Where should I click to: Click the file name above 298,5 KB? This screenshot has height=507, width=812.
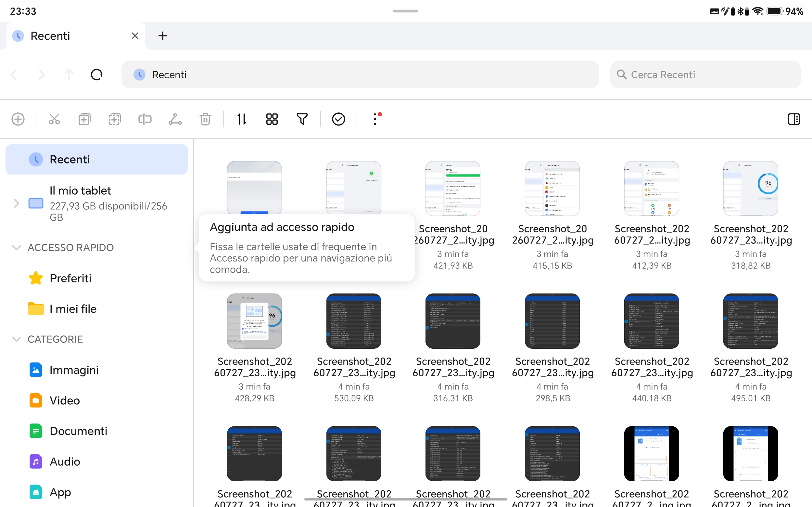[x=552, y=367]
